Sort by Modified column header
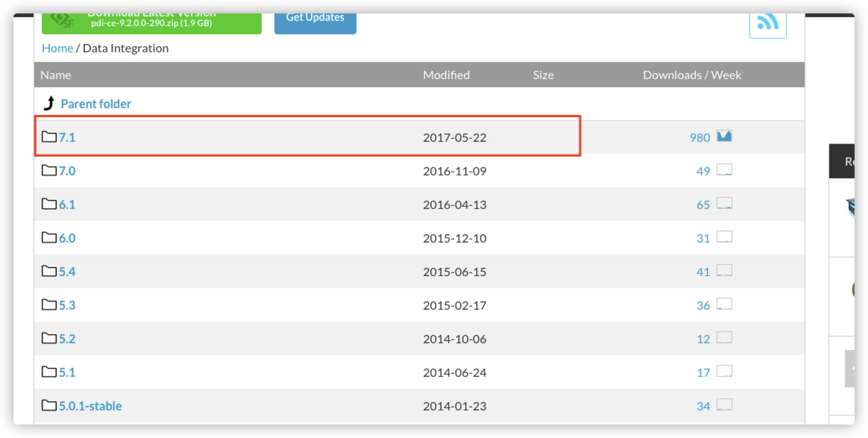The image size is (868, 438). [x=446, y=75]
